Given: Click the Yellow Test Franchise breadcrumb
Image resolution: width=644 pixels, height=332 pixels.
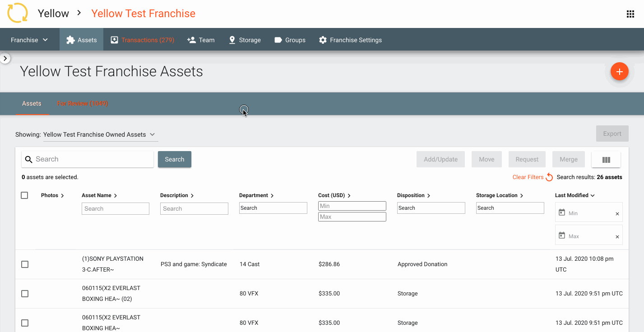Looking at the screenshot, I should coord(143,14).
